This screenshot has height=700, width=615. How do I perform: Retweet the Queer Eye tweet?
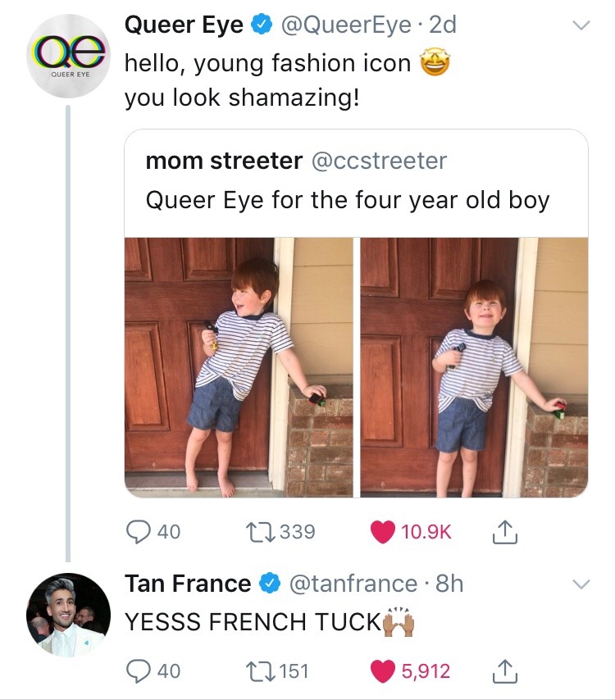255,532
